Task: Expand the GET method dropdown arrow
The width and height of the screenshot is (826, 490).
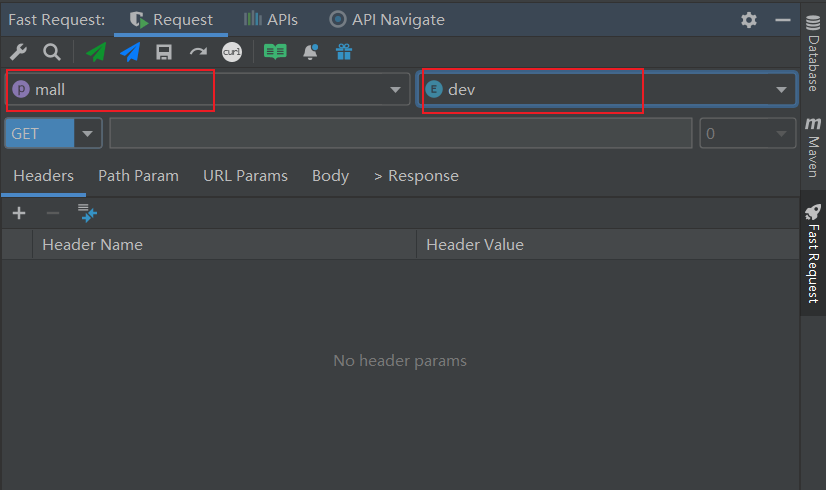Action: [88, 133]
